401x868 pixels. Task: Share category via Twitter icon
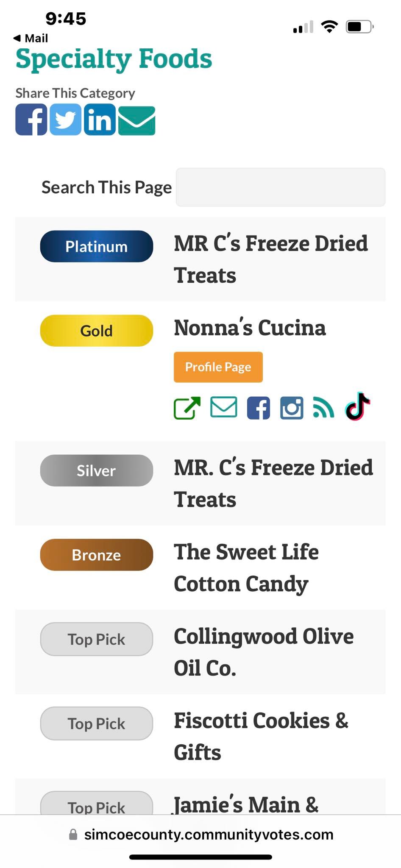point(65,120)
